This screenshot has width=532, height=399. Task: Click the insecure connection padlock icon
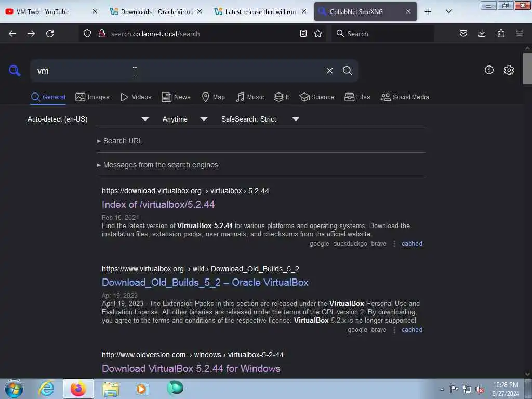coord(101,34)
